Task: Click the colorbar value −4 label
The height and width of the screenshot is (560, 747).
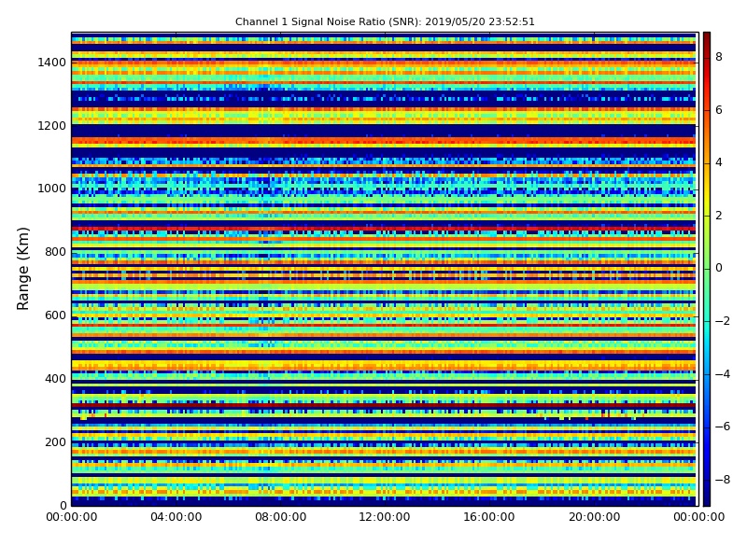Action: tap(722, 374)
